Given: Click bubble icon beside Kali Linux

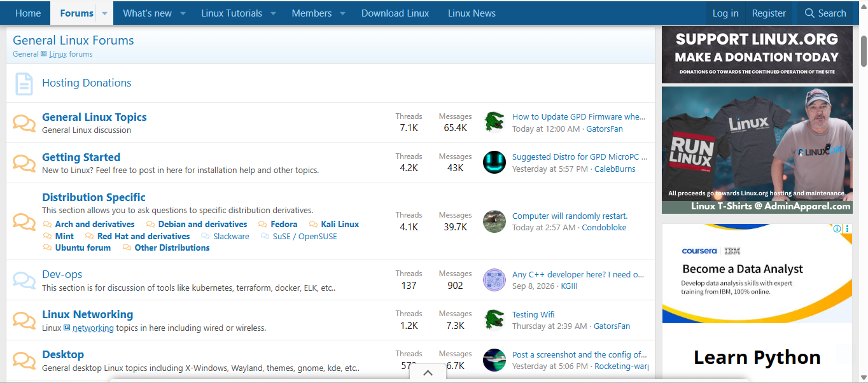Looking at the screenshot, I should coord(314,225).
